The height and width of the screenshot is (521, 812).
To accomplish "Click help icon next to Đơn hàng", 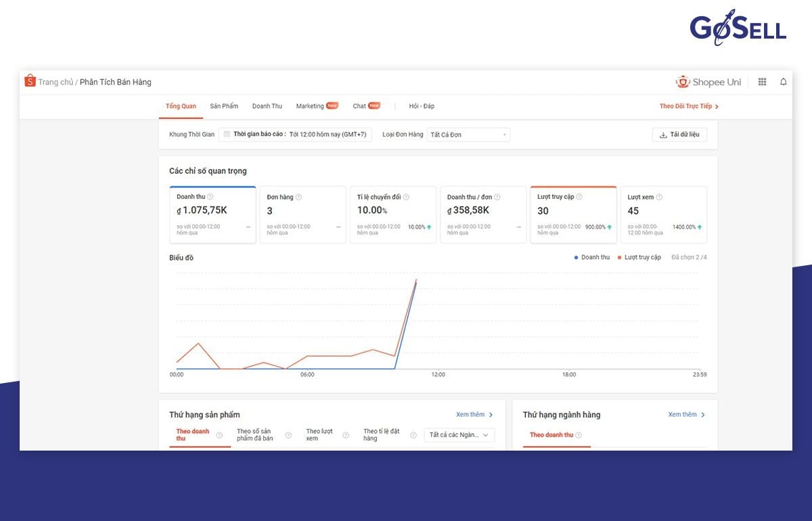I will click(x=298, y=197).
